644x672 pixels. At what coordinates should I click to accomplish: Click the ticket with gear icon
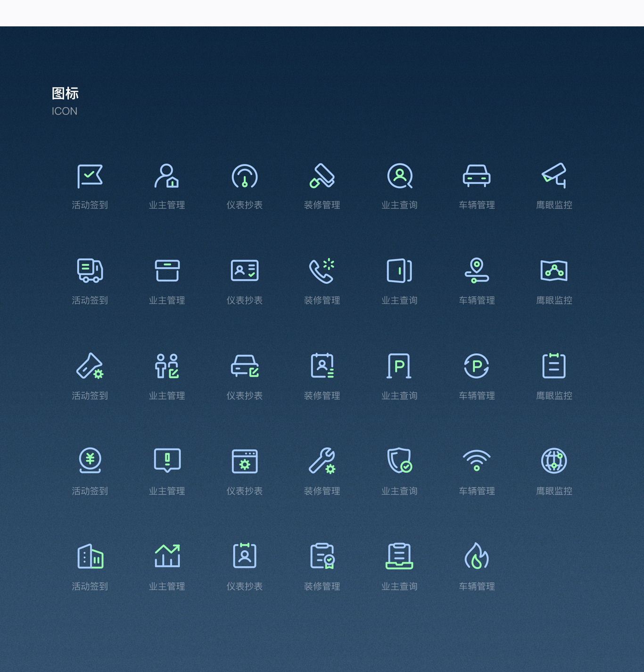(x=90, y=366)
